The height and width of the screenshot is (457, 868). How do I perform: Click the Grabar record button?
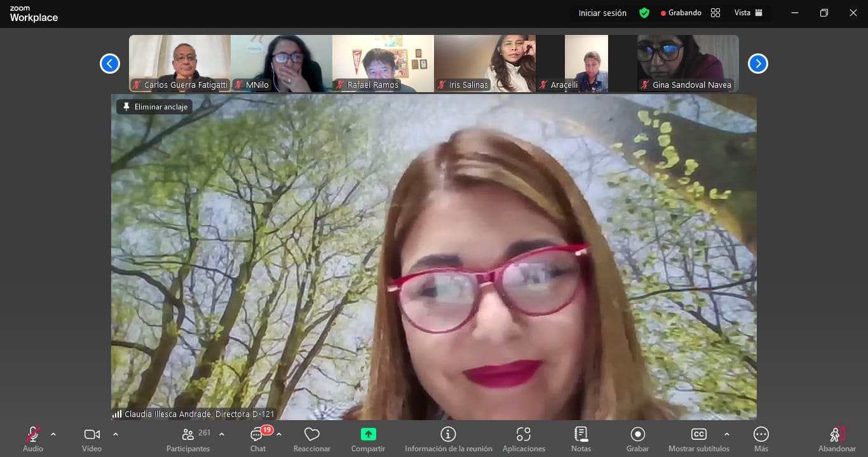(637, 439)
